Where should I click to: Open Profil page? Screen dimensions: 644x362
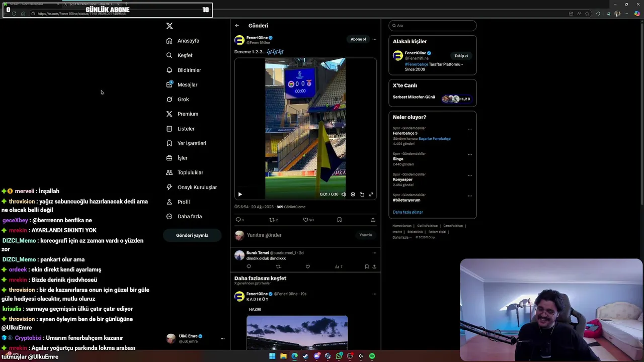coord(178,202)
